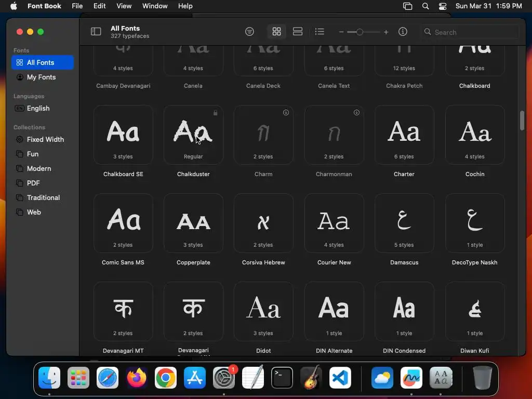Switch to list view
The width and height of the screenshot is (532, 399).
tap(320, 32)
